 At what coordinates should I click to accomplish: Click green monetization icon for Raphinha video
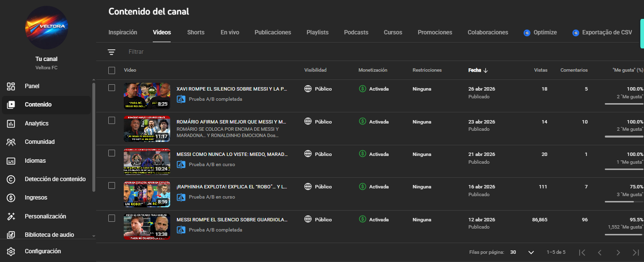[x=363, y=187]
